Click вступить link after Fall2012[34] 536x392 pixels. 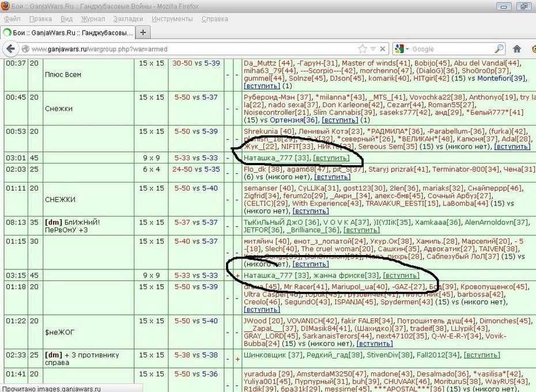(482, 355)
